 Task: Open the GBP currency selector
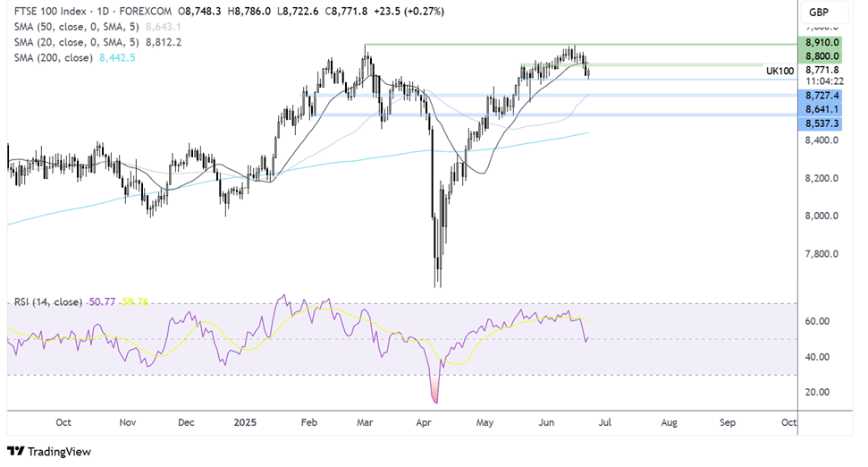[x=818, y=13]
